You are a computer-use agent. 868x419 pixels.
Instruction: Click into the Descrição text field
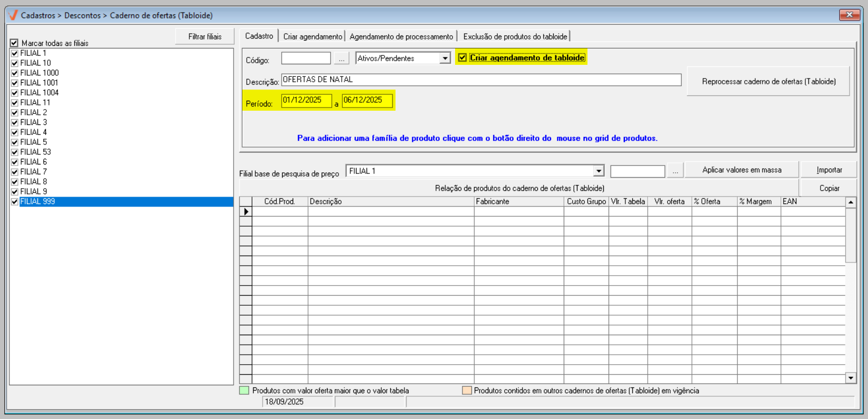click(x=481, y=80)
